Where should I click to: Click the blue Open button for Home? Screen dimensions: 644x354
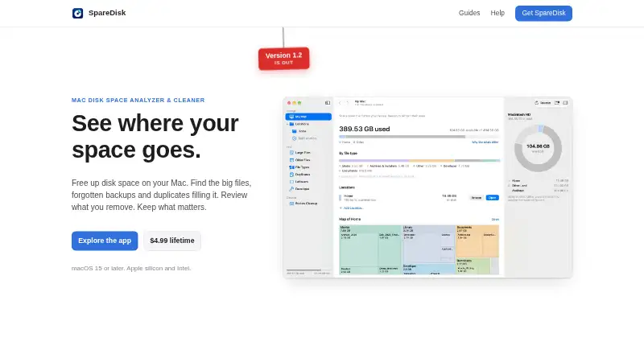(x=492, y=198)
